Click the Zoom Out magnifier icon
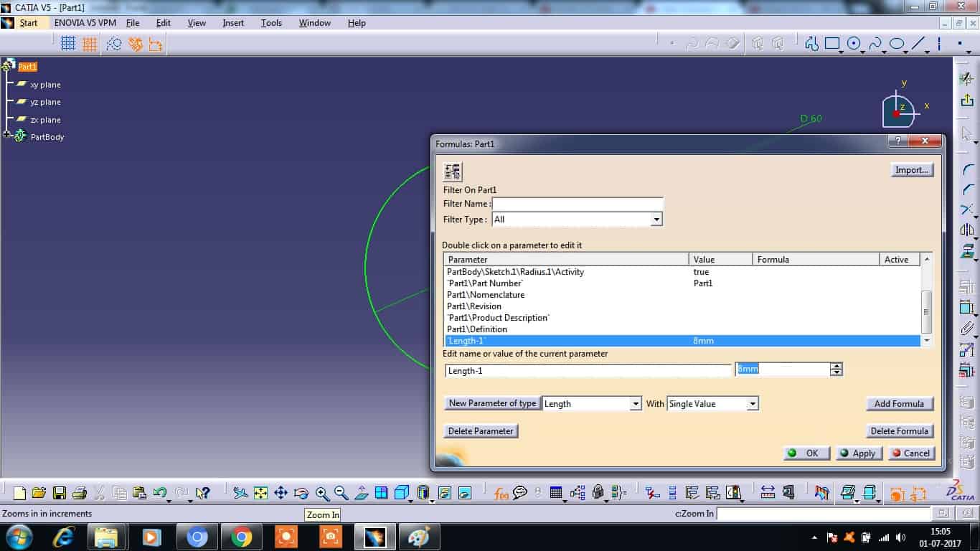The height and width of the screenshot is (551, 980). (341, 492)
